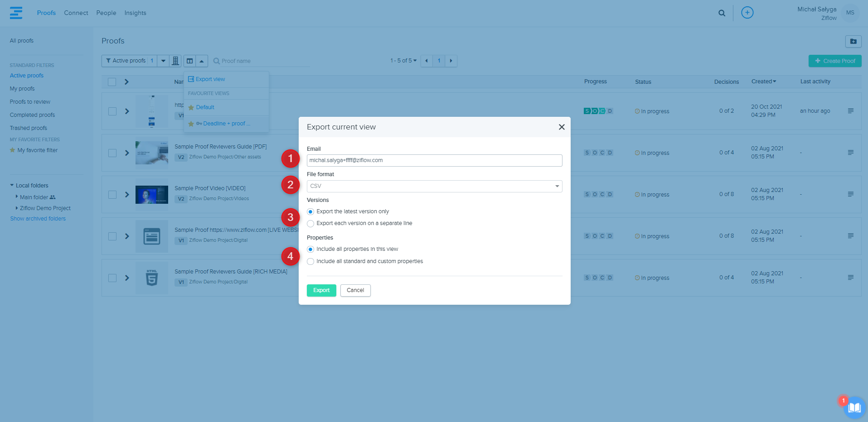The height and width of the screenshot is (422, 868).
Task: Click the building density view icon
Action: pos(175,61)
